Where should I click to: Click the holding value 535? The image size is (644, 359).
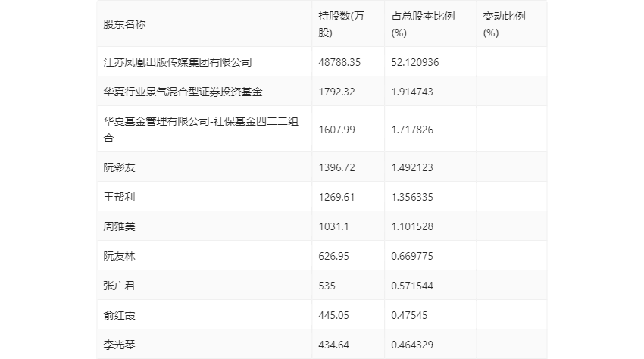pyautogui.click(x=327, y=286)
